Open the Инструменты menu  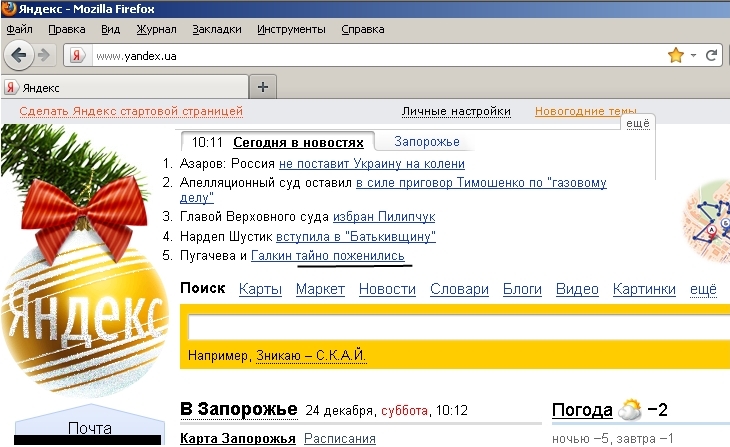(x=291, y=29)
